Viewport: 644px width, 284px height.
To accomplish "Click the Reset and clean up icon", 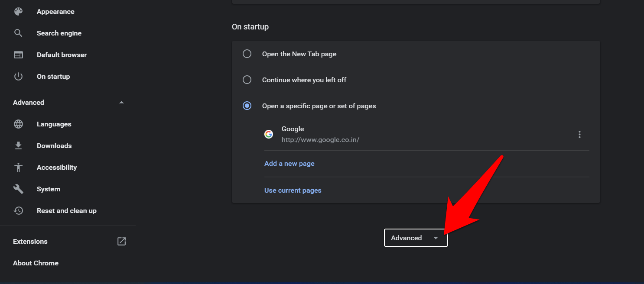I will coord(18,211).
